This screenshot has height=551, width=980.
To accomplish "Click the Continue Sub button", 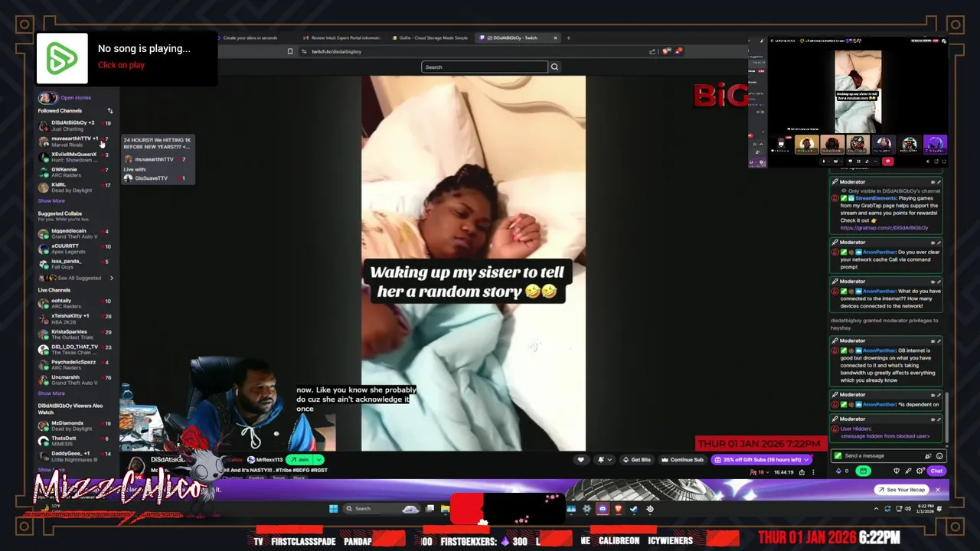I will pyautogui.click(x=683, y=460).
